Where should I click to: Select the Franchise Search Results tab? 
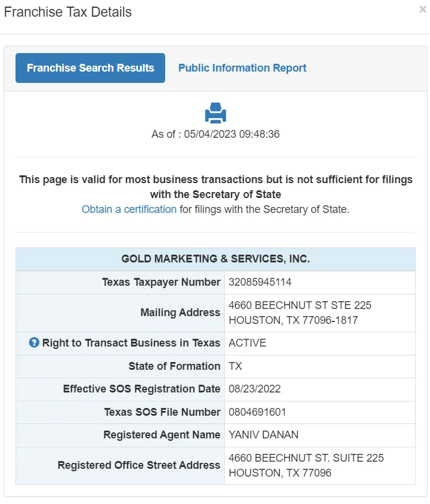(x=90, y=68)
